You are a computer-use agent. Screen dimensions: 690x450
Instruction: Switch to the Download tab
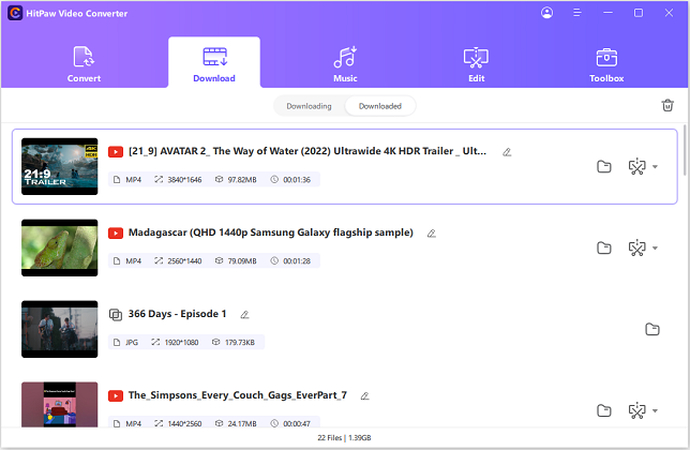click(214, 64)
